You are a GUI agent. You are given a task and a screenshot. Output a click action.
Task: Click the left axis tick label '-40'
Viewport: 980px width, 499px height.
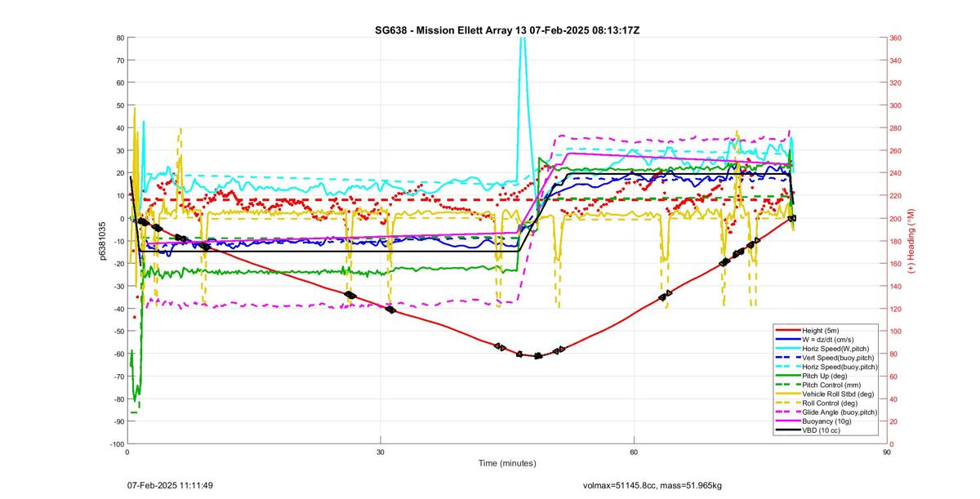click(x=118, y=309)
